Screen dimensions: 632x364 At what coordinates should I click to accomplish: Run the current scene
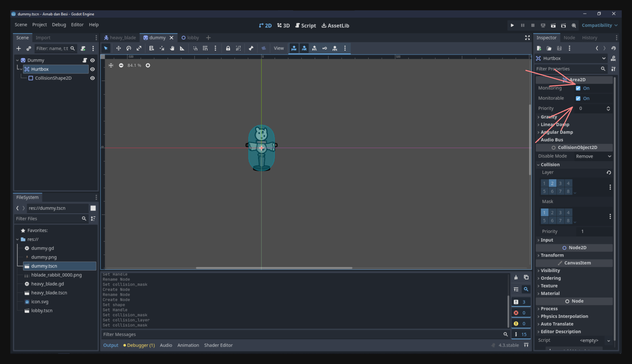coord(553,25)
